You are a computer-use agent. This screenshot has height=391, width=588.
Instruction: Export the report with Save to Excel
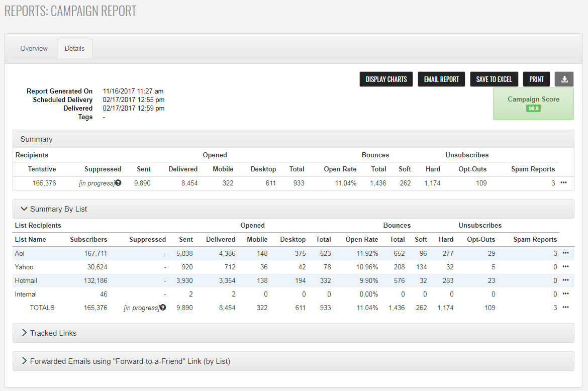pyautogui.click(x=494, y=79)
